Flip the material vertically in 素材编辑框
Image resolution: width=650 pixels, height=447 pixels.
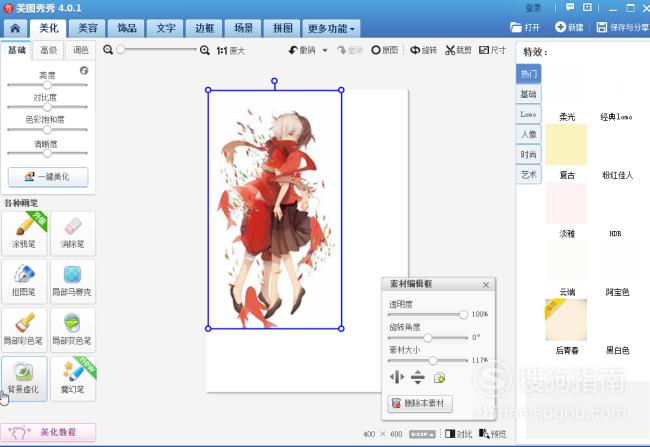coord(418,377)
